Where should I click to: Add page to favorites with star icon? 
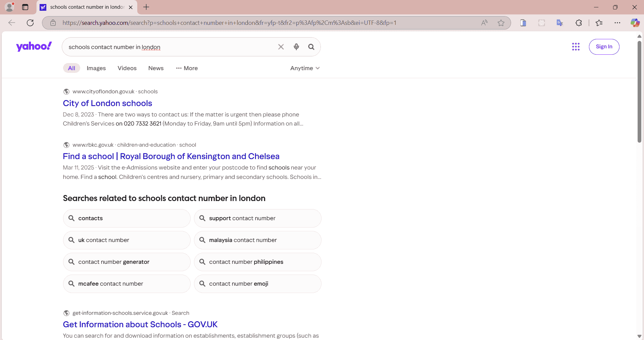click(501, 23)
